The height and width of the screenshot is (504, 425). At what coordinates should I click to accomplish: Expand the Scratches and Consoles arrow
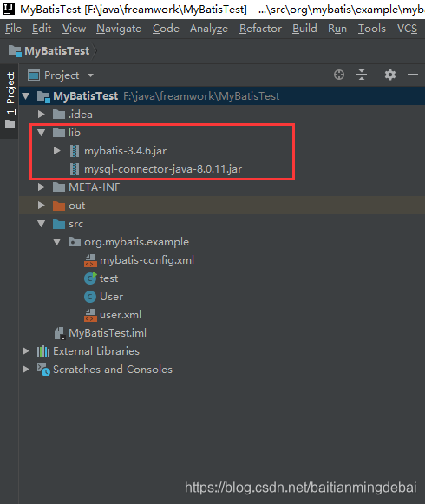tap(26, 370)
